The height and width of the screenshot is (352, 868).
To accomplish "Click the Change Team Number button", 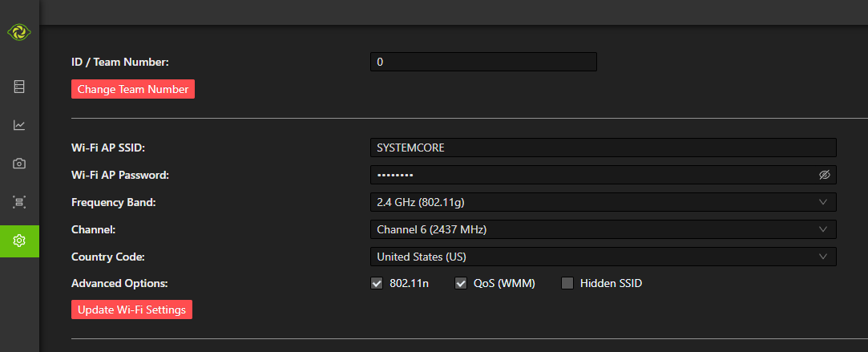I will [x=133, y=90].
